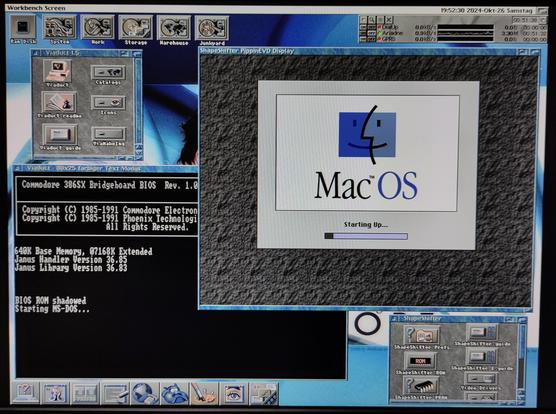Select the ShapeShifter ROM icon

point(421,361)
